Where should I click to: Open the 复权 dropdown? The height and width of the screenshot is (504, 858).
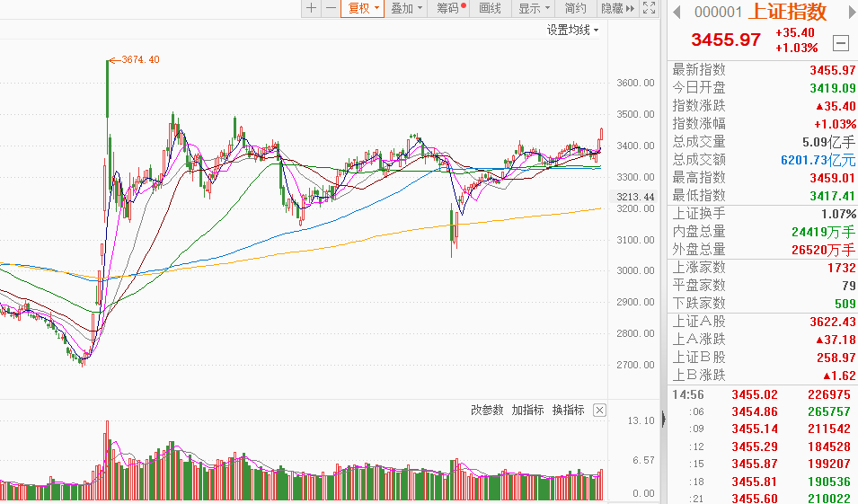[x=364, y=8]
